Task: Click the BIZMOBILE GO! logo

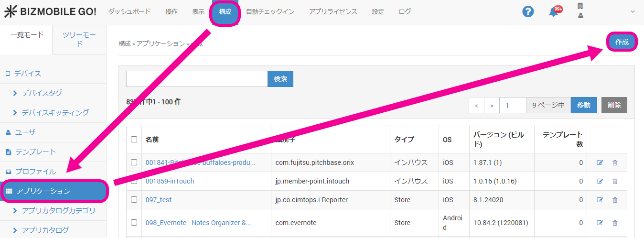Action: (50, 11)
